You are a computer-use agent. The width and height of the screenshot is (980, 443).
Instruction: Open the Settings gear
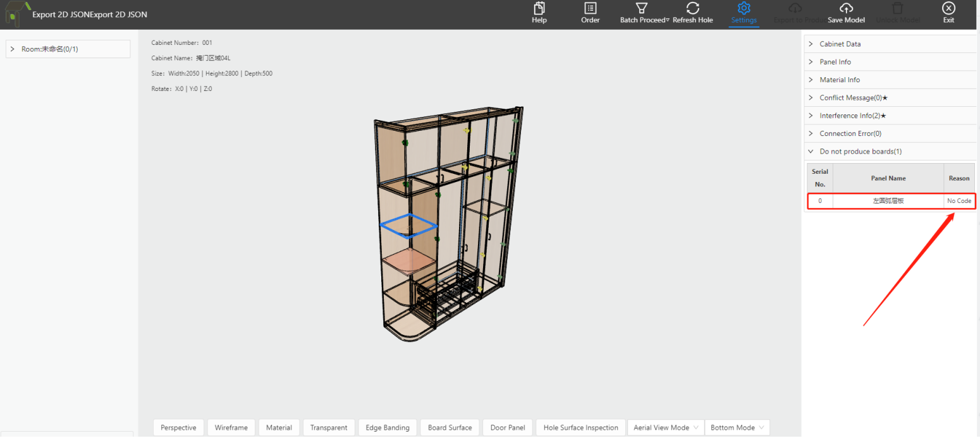pyautogui.click(x=744, y=8)
